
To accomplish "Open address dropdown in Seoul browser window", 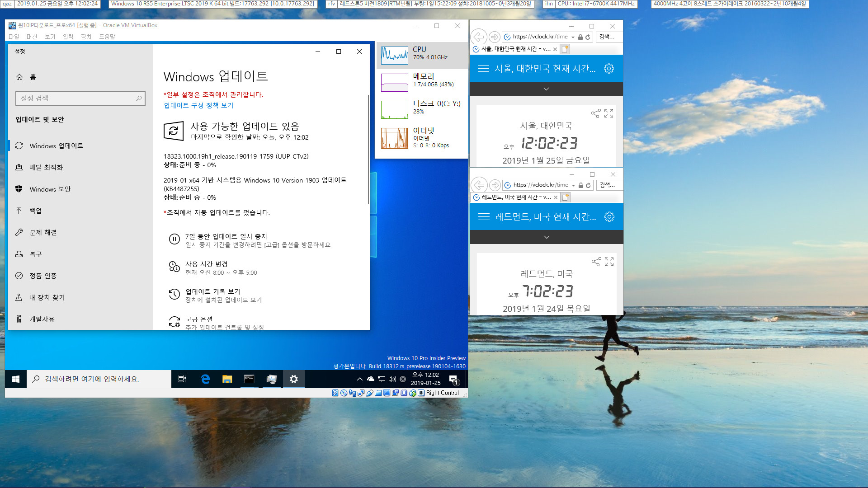I will (573, 37).
